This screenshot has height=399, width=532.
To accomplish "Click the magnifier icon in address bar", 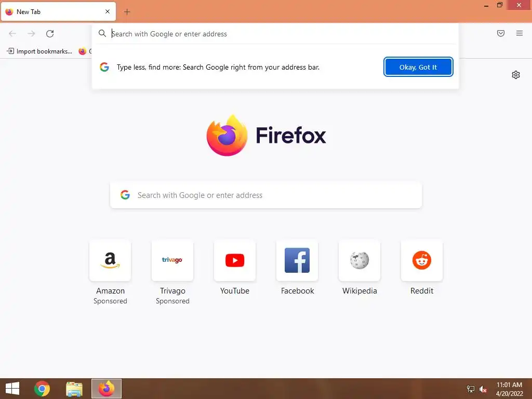I will pos(102,33).
